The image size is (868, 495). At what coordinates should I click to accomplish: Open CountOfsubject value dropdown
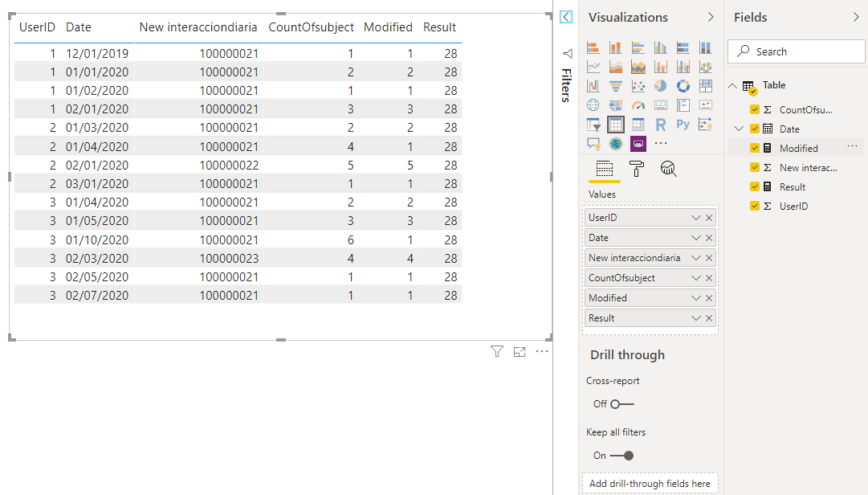tap(696, 278)
